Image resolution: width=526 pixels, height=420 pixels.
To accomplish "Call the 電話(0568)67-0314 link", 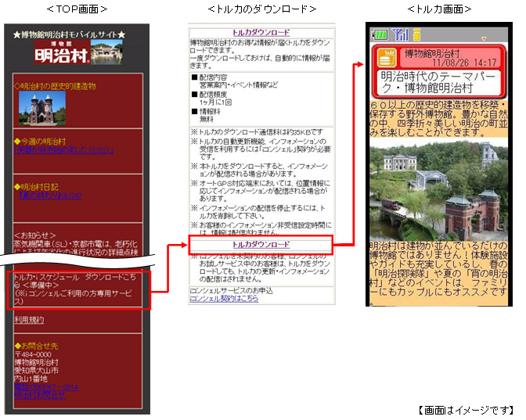I will pos(46,387).
